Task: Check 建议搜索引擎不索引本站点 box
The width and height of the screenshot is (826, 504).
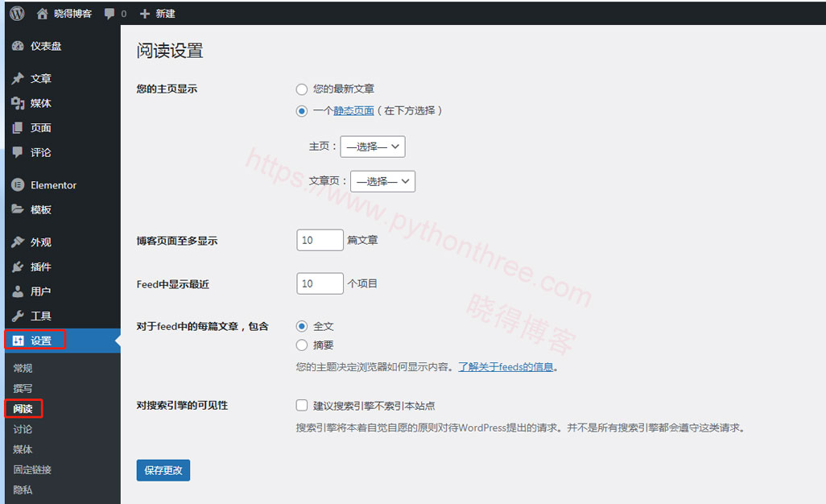Action: tap(301, 405)
